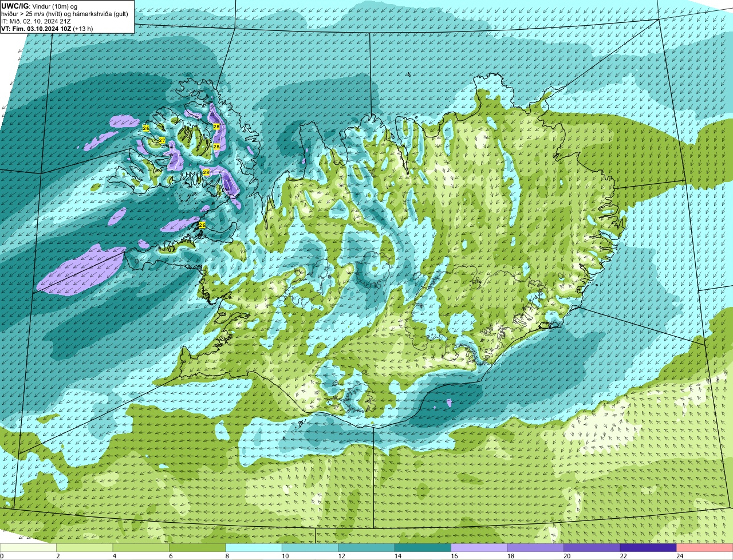Click the 8–10 m/s light cyan legend swatch

[254, 547]
